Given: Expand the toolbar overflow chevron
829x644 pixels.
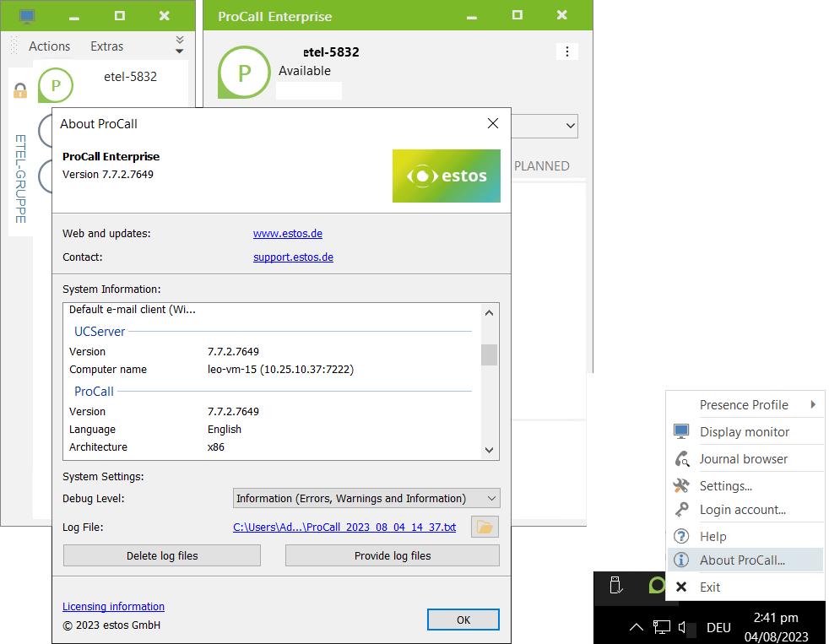Looking at the screenshot, I should click(x=179, y=46).
